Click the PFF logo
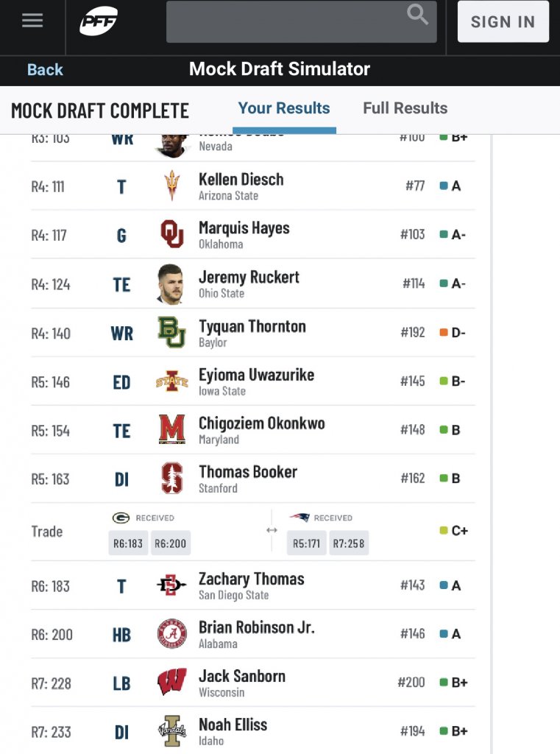 [99, 21]
